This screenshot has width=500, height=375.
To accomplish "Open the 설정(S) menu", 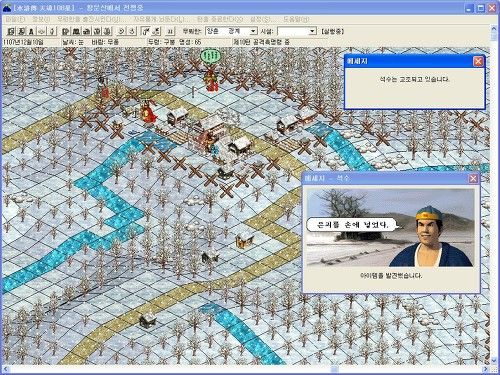I will coord(263,19).
